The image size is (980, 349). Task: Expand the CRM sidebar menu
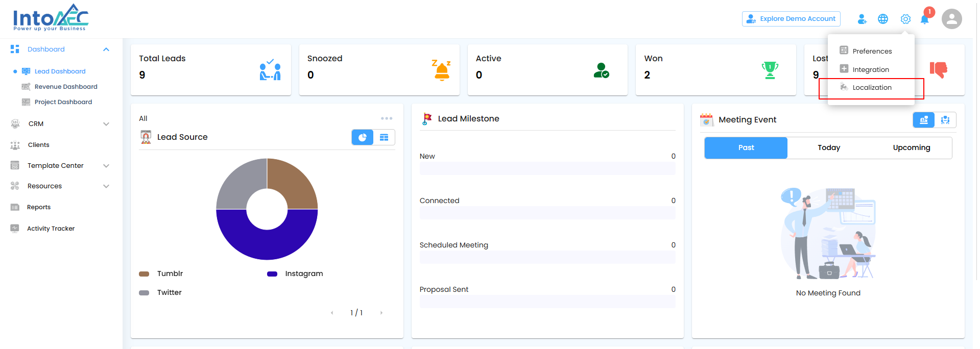click(106, 124)
